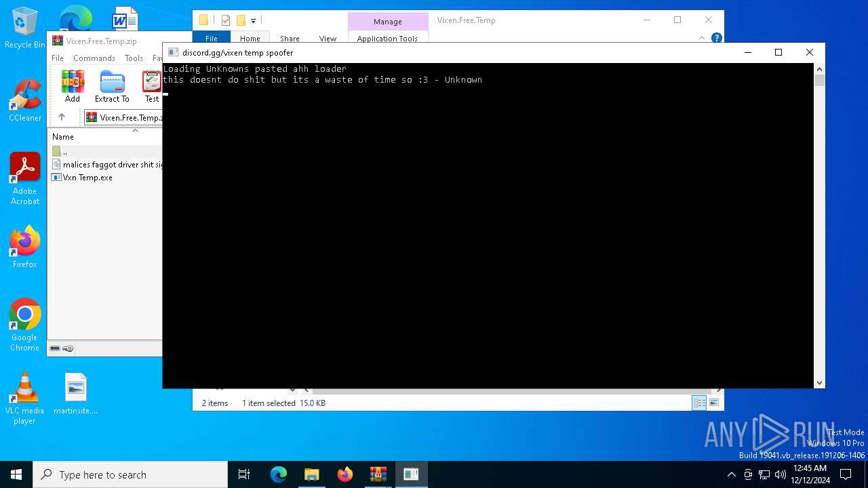Close the discord.gg/vixen console window
The image size is (868, 488).
click(810, 52)
